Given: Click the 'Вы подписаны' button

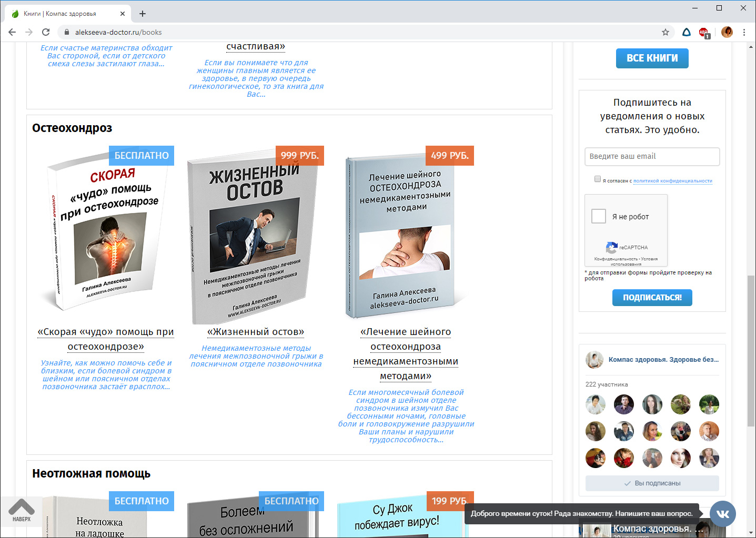Looking at the screenshot, I should 652,483.
